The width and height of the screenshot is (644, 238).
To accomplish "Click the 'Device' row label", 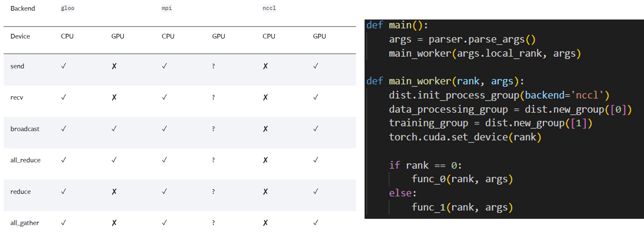I will 20,36.
